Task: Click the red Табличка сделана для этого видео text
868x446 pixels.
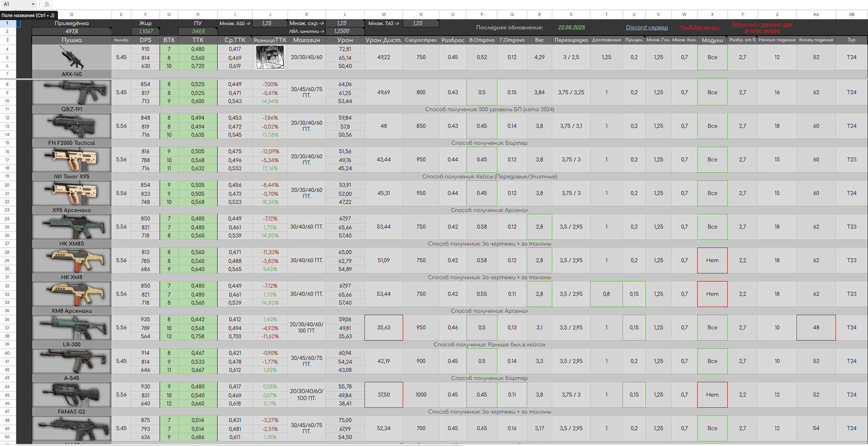Action: coord(762,27)
